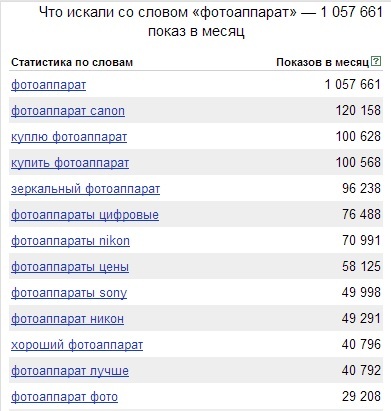Open the фотоаппараты sony link
Screen dimensions: 391x411
69,293
